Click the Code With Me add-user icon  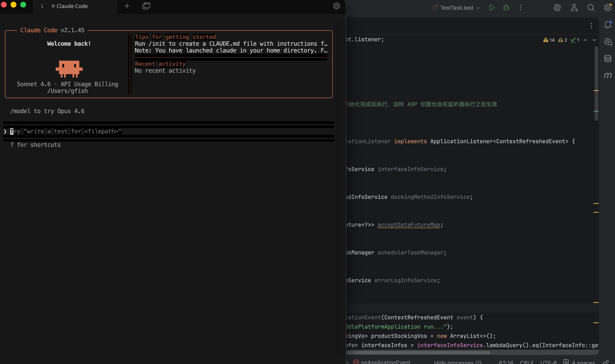(x=574, y=8)
